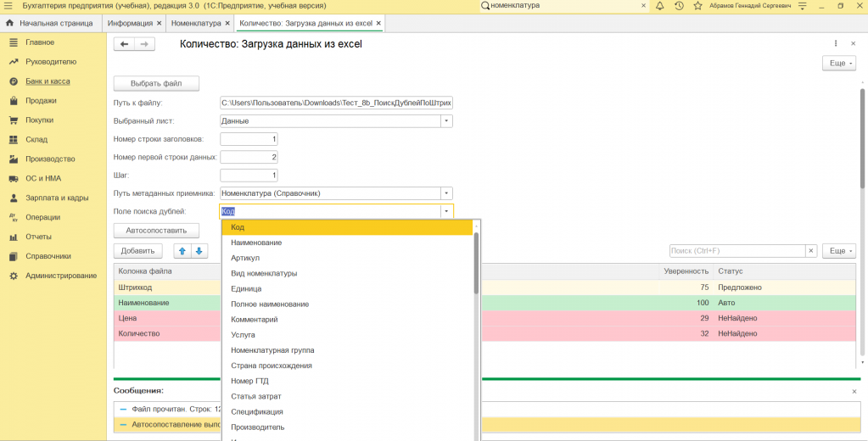Image resolution: width=868 pixels, height=441 pixels.
Task: Click the Отчеты bar chart icon
Action: click(14, 237)
